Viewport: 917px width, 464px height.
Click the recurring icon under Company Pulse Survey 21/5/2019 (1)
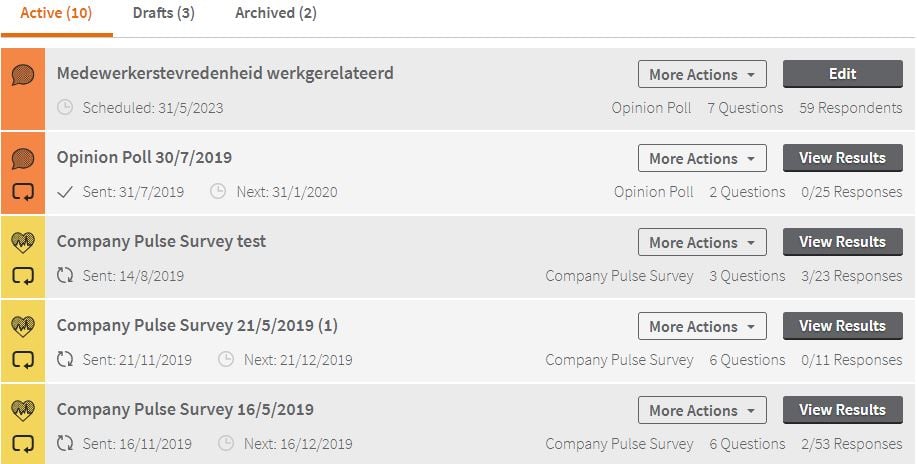pyautogui.click(x=23, y=360)
